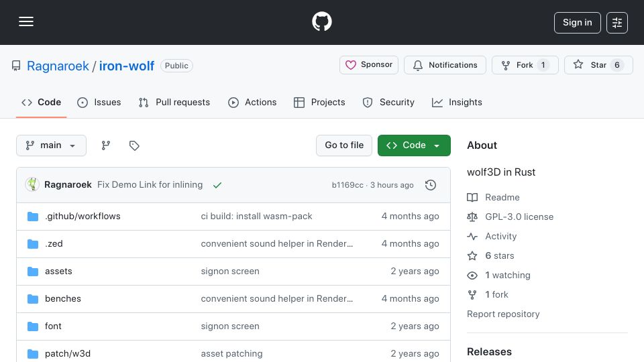
Task: Open .zed row commit message link
Action: tap(277, 244)
